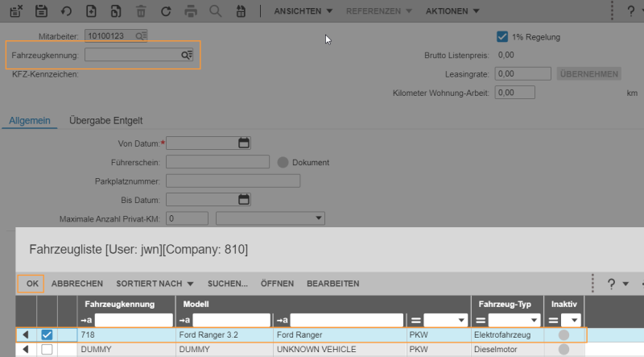The image size is (644, 357).
Task: Click the SUCHEN... button
Action: coord(228,284)
